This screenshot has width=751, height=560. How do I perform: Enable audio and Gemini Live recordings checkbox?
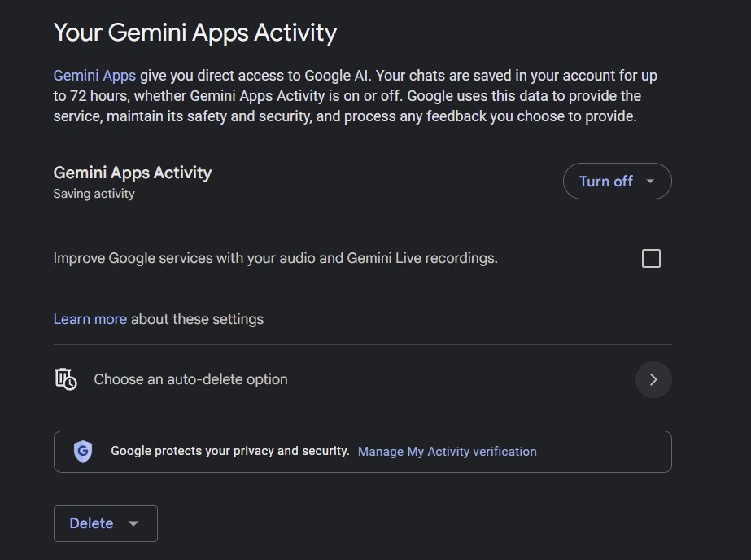tap(651, 259)
